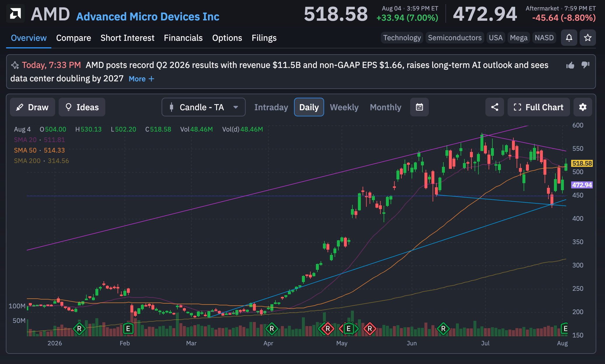Click the thumbs down icon on news

click(585, 65)
